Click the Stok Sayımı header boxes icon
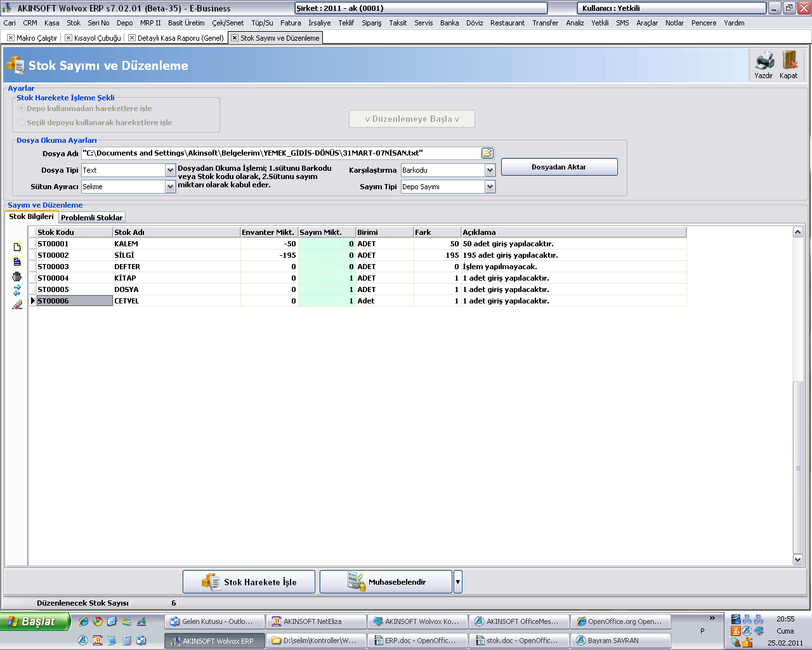The width and height of the screenshot is (812, 650). tap(15, 65)
